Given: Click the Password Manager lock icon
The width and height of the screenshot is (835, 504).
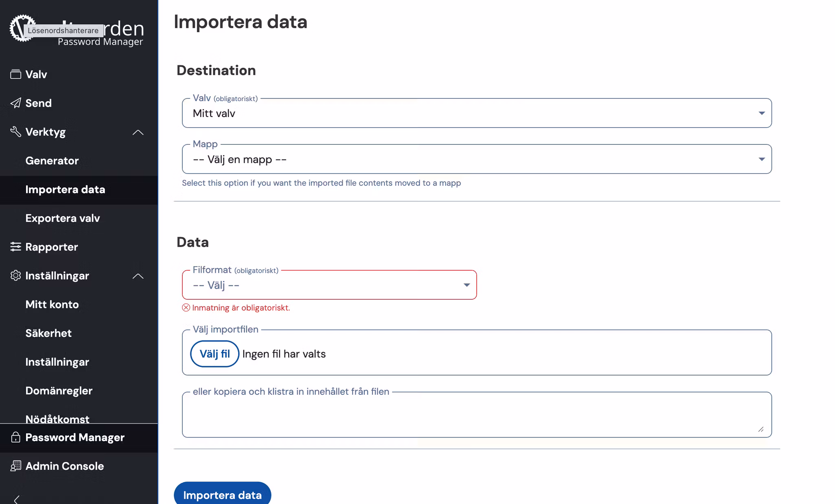Looking at the screenshot, I should click(15, 438).
